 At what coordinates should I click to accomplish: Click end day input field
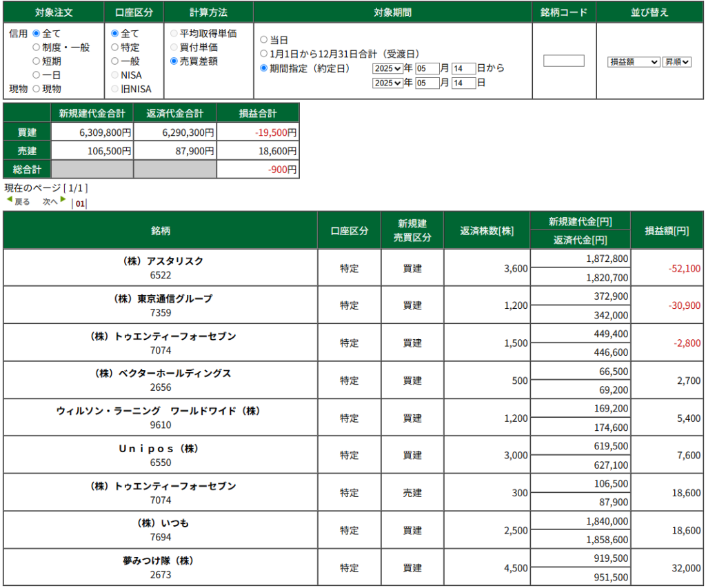(x=463, y=83)
